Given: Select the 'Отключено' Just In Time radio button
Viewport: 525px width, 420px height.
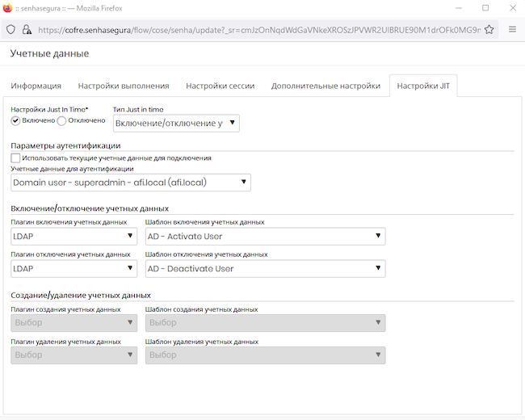Looking at the screenshot, I should pos(62,120).
